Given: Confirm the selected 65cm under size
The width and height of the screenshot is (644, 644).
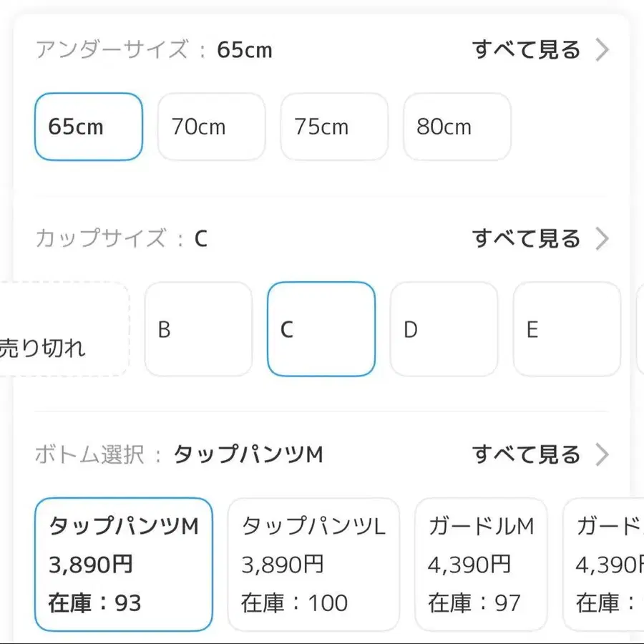Looking at the screenshot, I should (x=88, y=127).
